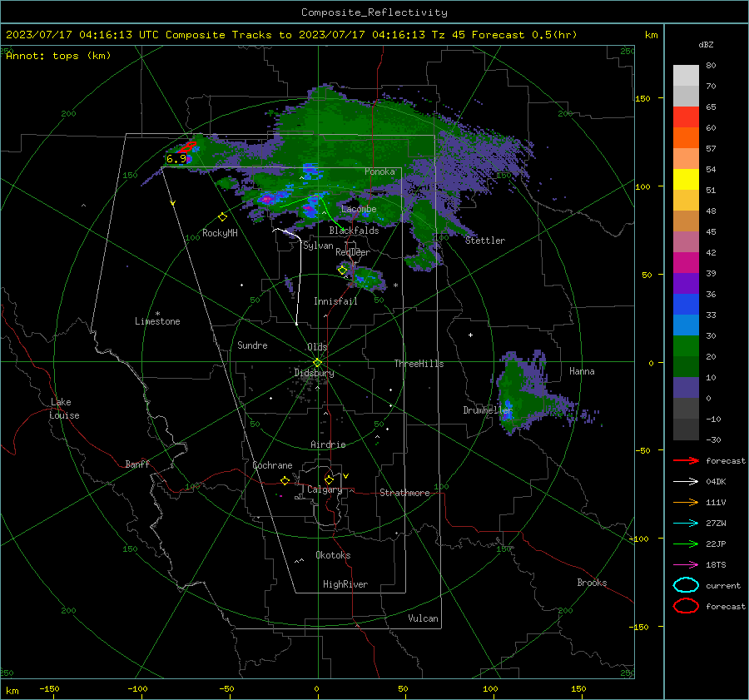The width and height of the screenshot is (749, 700).
Task: Click the red 'forecast' ellipse legend icon
Action: 686,606
